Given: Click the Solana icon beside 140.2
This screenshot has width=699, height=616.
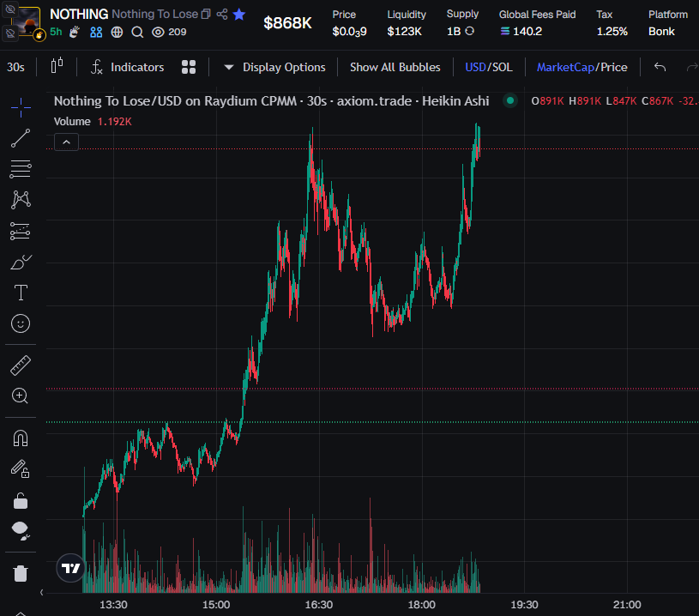Looking at the screenshot, I should coord(504,31).
